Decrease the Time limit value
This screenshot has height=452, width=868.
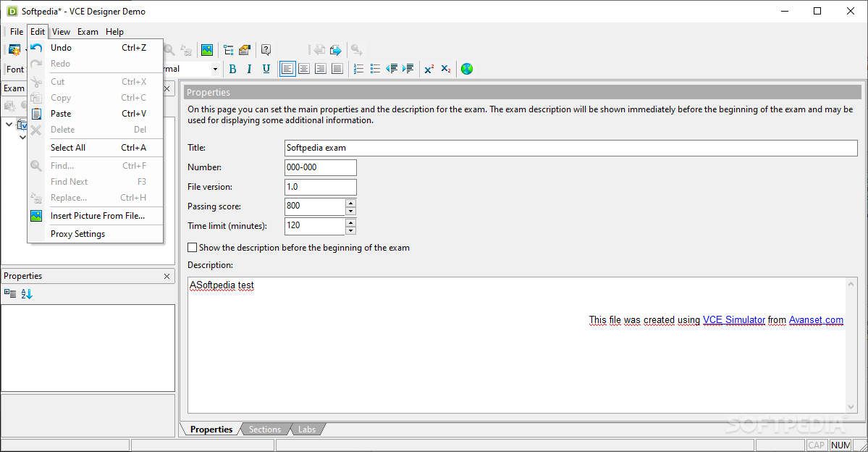pos(350,231)
